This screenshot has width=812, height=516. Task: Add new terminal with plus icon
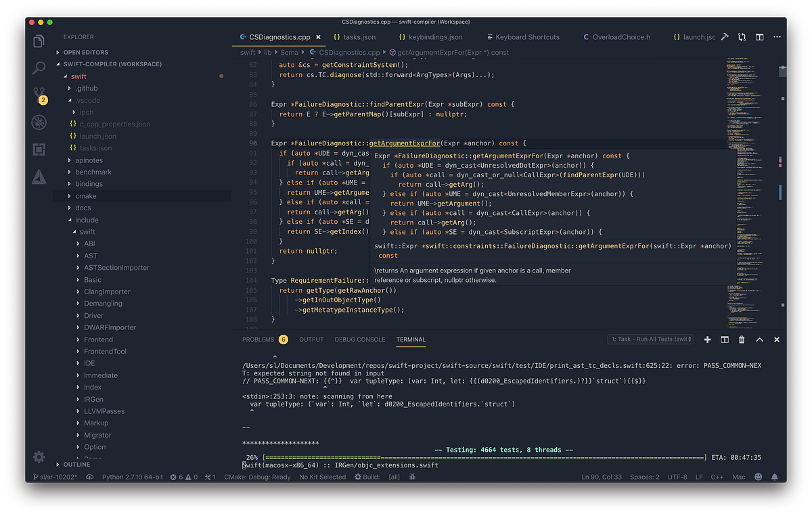707,339
